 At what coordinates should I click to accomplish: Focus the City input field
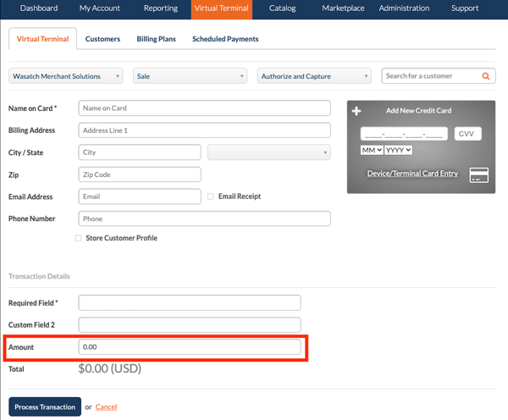[x=140, y=152]
